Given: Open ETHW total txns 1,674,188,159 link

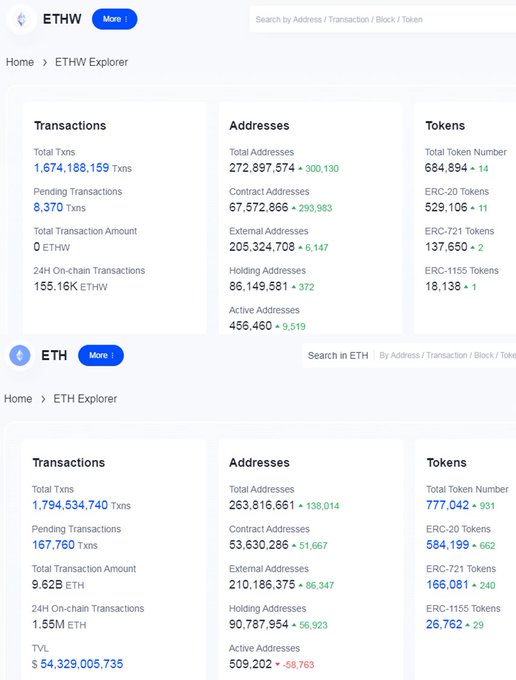Looking at the screenshot, I should pyautogui.click(x=72, y=168).
